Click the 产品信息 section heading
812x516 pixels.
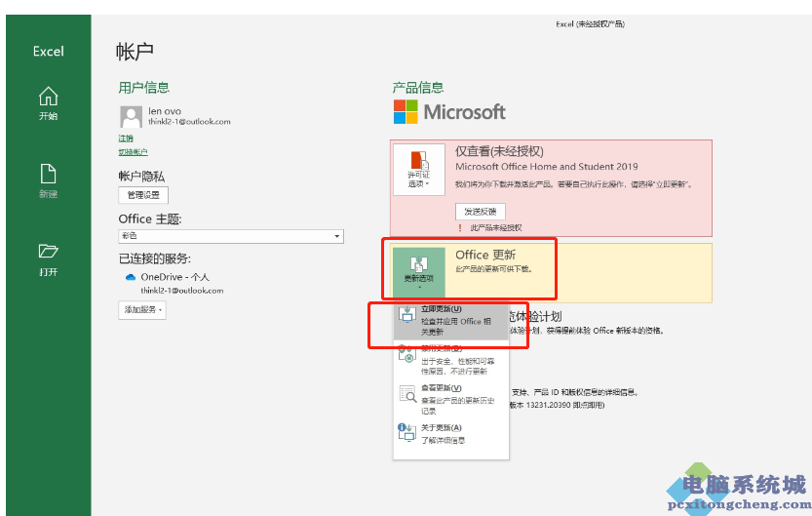(418, 88)
